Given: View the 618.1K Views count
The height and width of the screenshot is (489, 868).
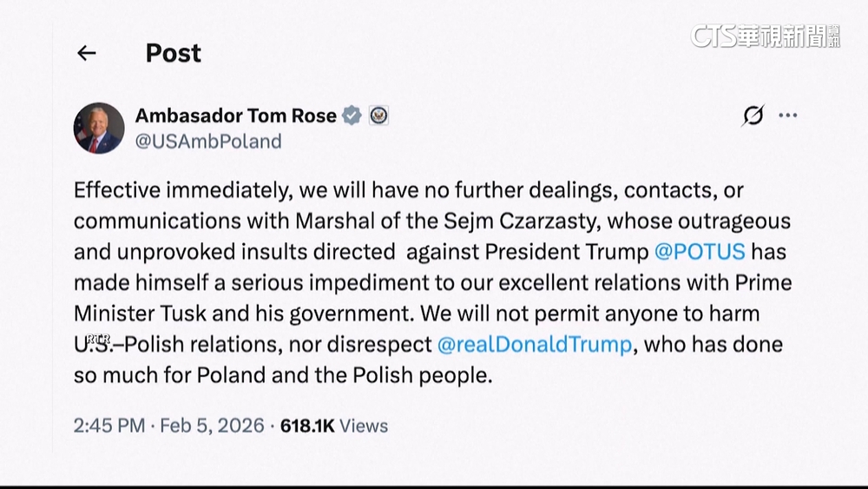Looking at the screenshot, I should click(x=334, y=426).
